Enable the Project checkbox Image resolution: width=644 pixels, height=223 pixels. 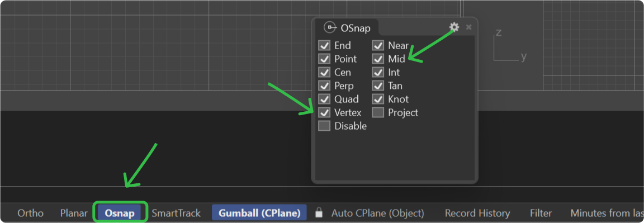click(378, 112)
